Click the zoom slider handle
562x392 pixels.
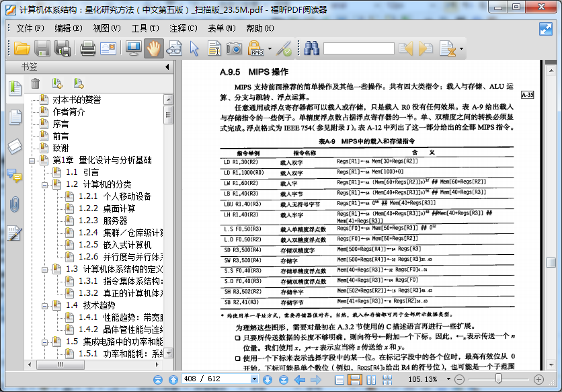click(498, 379)
